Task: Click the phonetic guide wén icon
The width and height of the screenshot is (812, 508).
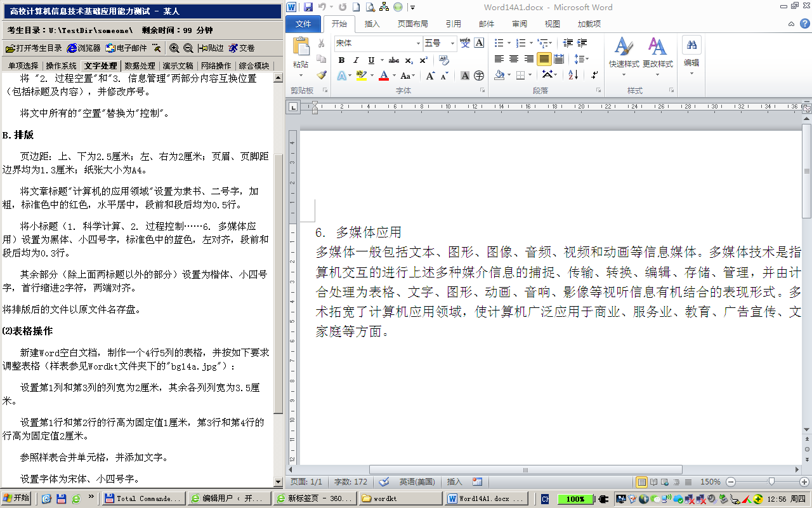Action: click(x=465, y=43)
